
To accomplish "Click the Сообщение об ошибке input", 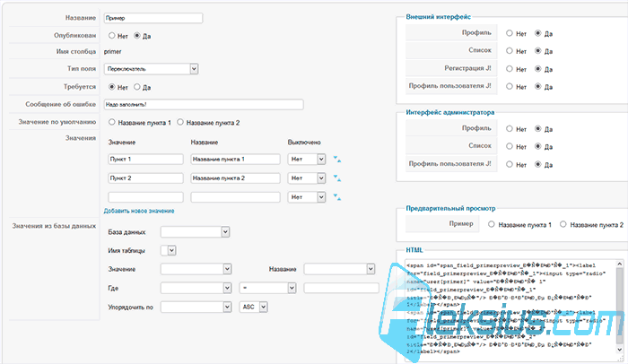I will 204,105.
